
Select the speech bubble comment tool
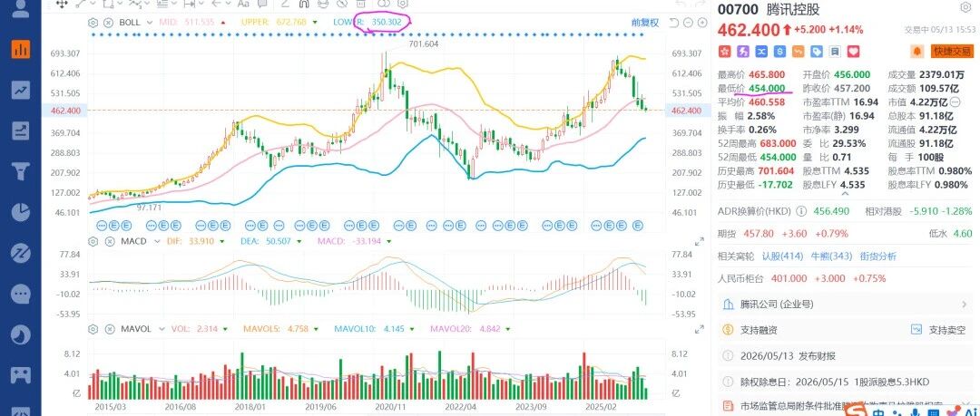[264, 4]
